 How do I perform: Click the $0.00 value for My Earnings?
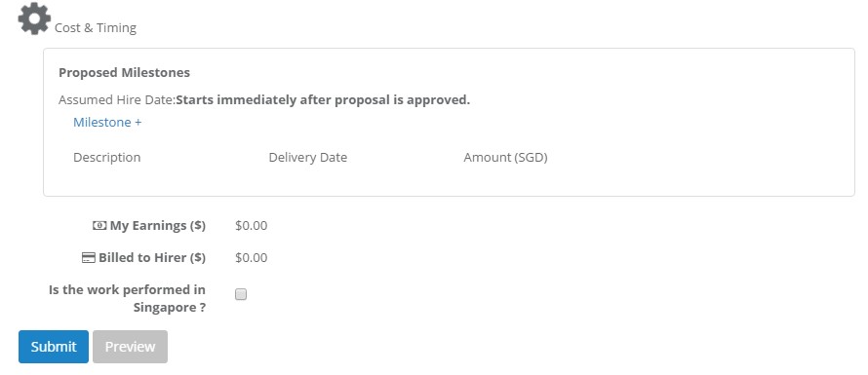pos(252,226)
